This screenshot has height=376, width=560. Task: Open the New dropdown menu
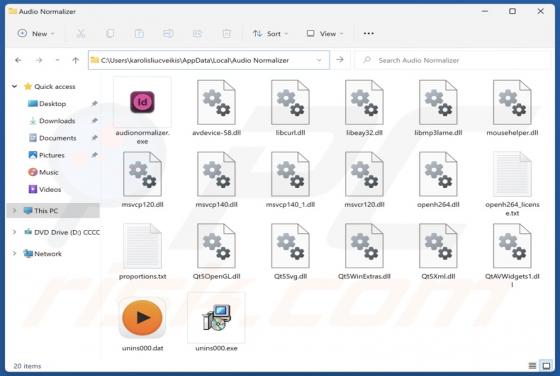[x=36, y=34]
